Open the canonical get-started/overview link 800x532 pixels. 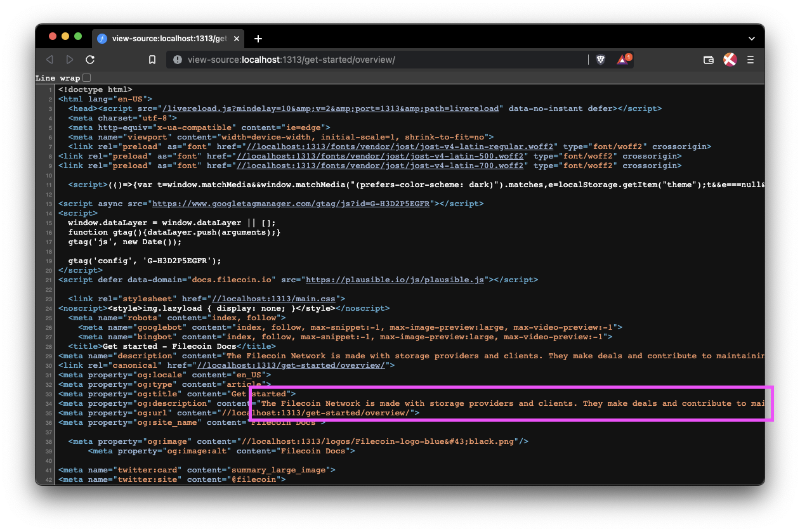click(291, 365)
